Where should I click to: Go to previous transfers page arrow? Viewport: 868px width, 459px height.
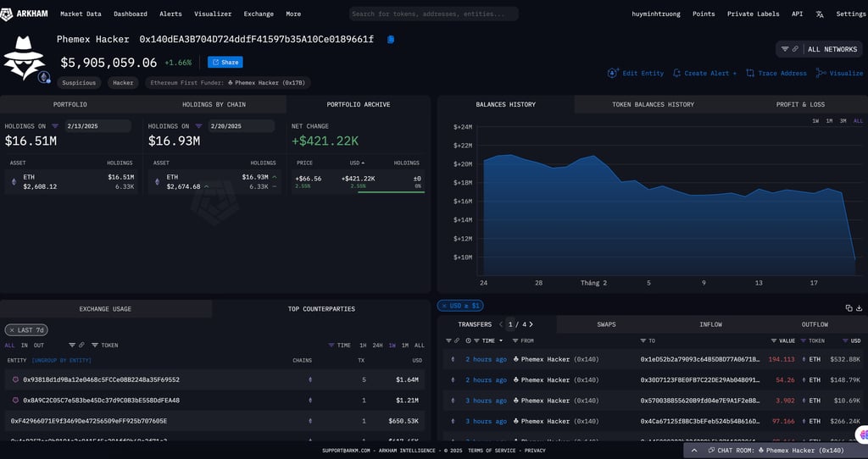pos(501,324)
